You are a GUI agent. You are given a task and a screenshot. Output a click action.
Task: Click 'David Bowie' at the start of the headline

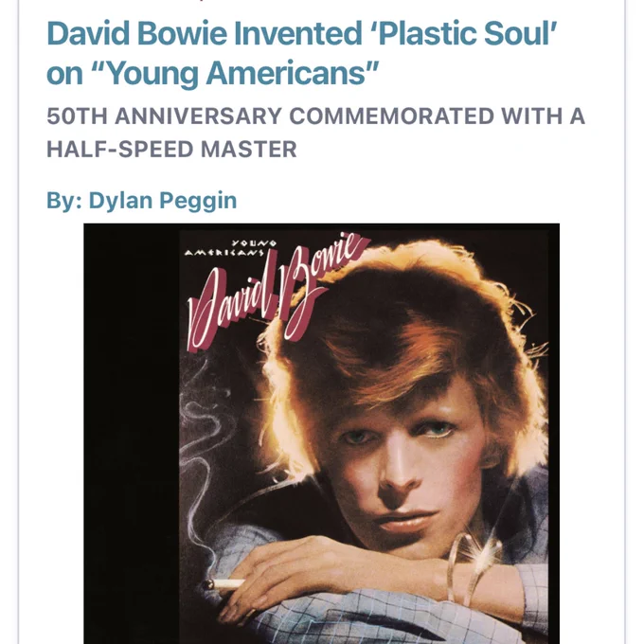pos(136,34)
